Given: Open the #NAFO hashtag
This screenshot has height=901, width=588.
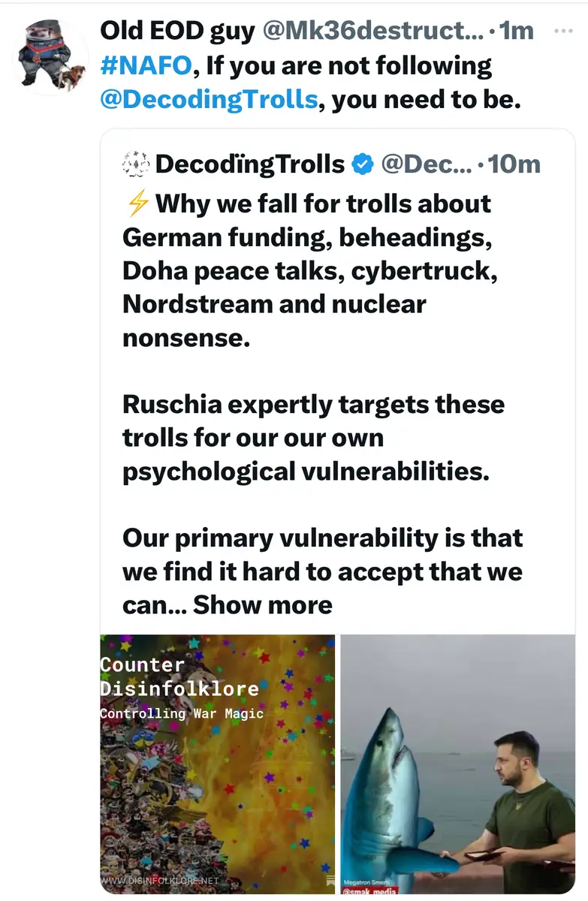Looking at the screenshot, I should tap(145, 66).
